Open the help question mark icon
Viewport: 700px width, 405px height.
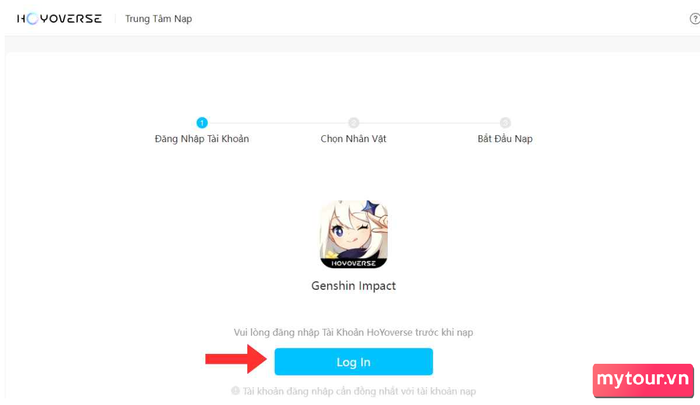click(695, 19)
